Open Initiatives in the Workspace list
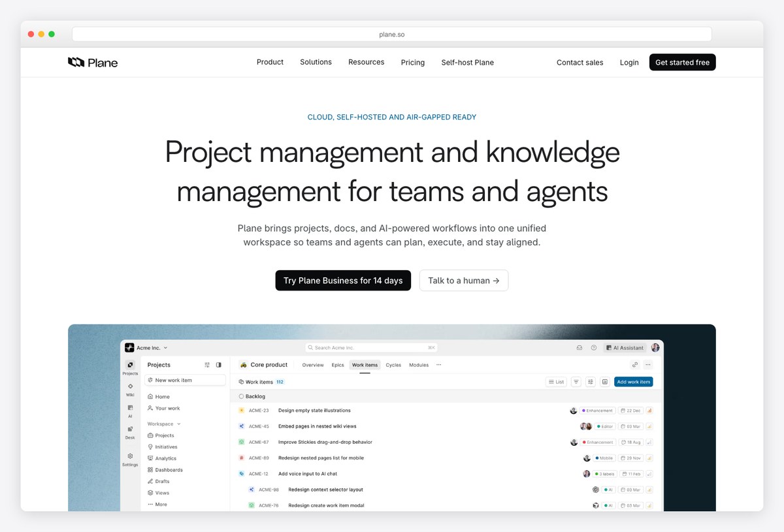This screenshot has height=532, width=784. coord(163,447)
